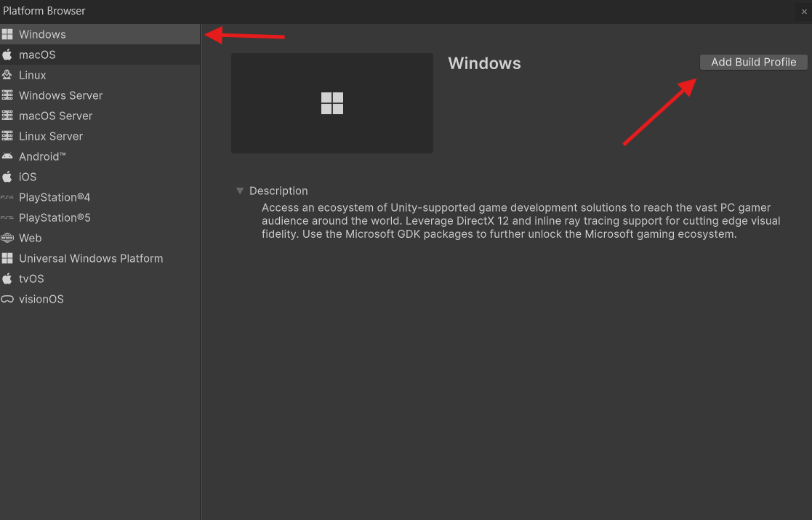
Task: Collapse the Description foldout triangle
Action: tap(240, 191)
